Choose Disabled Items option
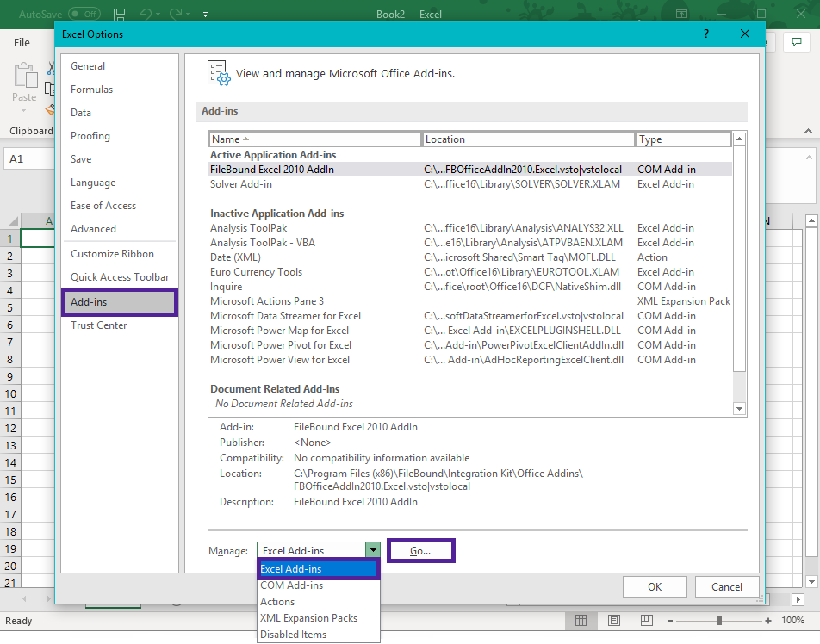 318,634
